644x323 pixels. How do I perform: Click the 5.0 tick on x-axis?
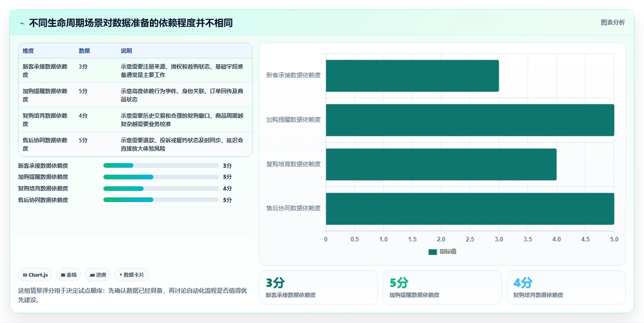point(614,239)
